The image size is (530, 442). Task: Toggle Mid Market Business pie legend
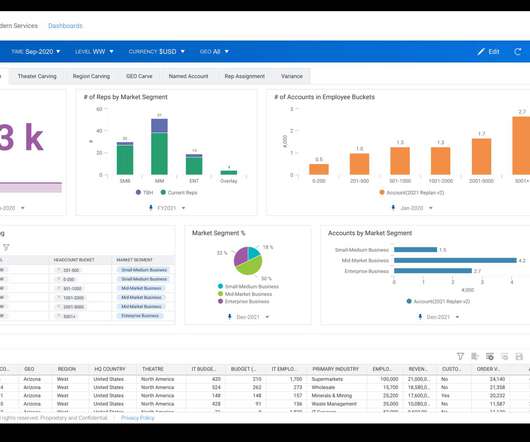coord(245,294)
